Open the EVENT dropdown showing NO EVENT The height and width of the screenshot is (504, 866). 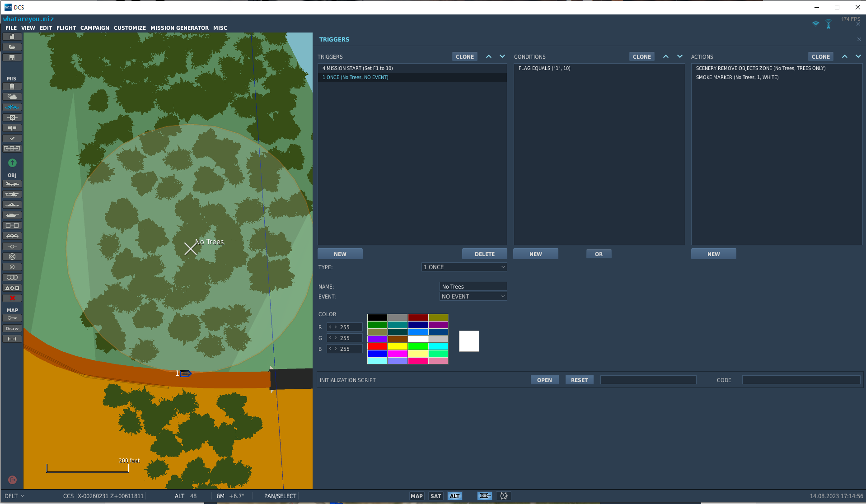[473, 296]
